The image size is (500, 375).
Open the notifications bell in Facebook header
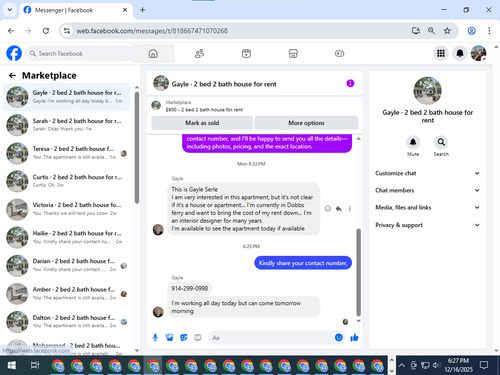[x=460, y=53]
